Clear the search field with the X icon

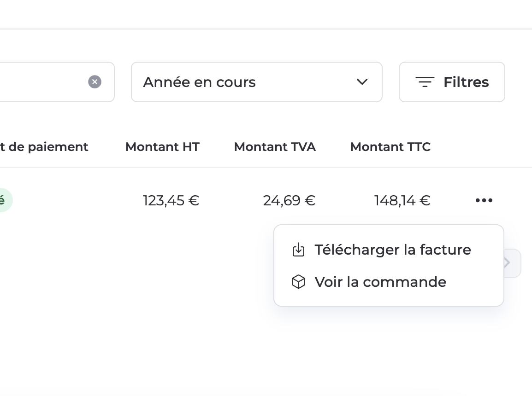(95, 82)
